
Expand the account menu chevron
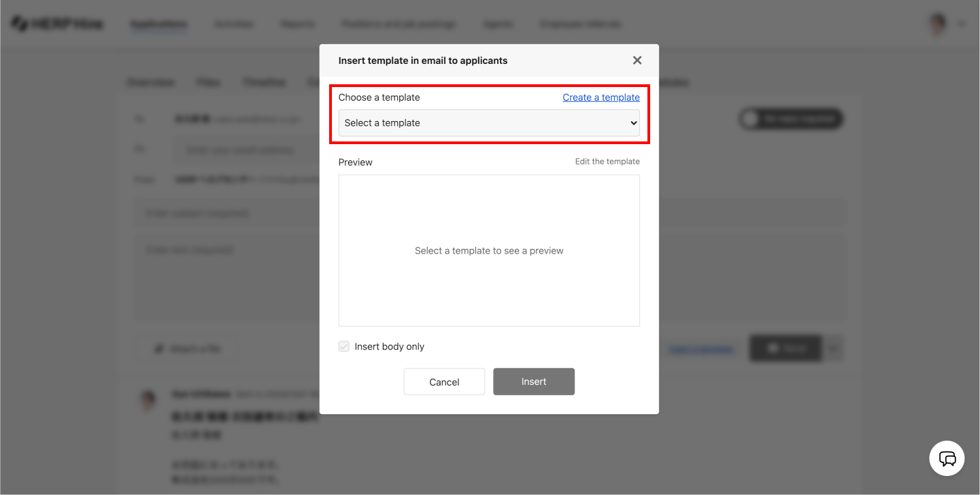pyautogui.click(x=961, y=24)
